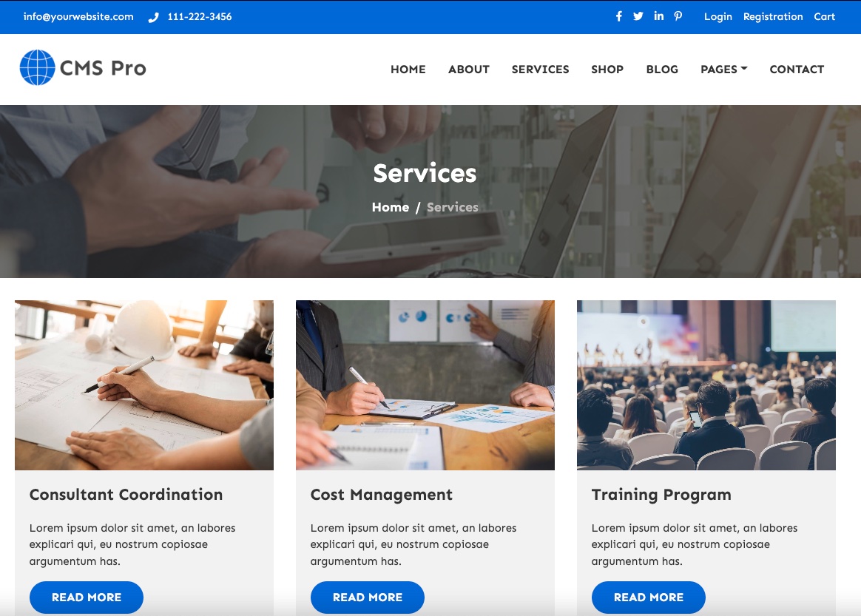Expand the Pages dropdown menu
861x616 pixels.
[723, 70]
